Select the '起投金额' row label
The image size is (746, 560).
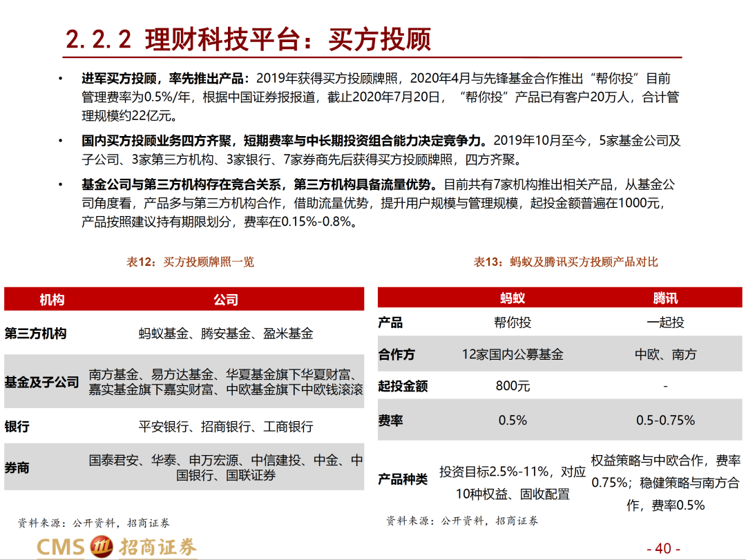pos(403,386)
